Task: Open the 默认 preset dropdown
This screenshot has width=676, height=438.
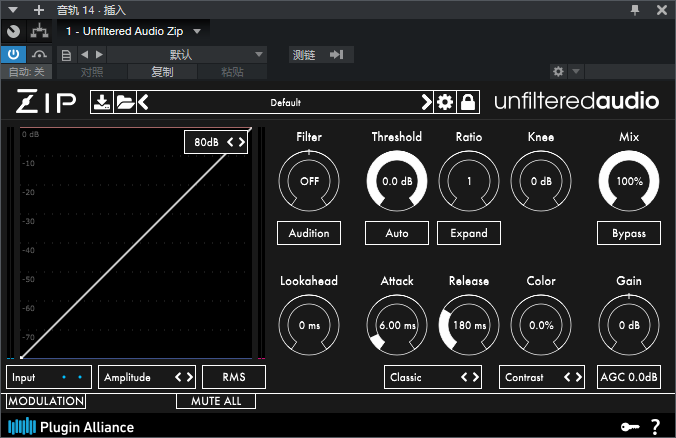Action: pos(187,54)
